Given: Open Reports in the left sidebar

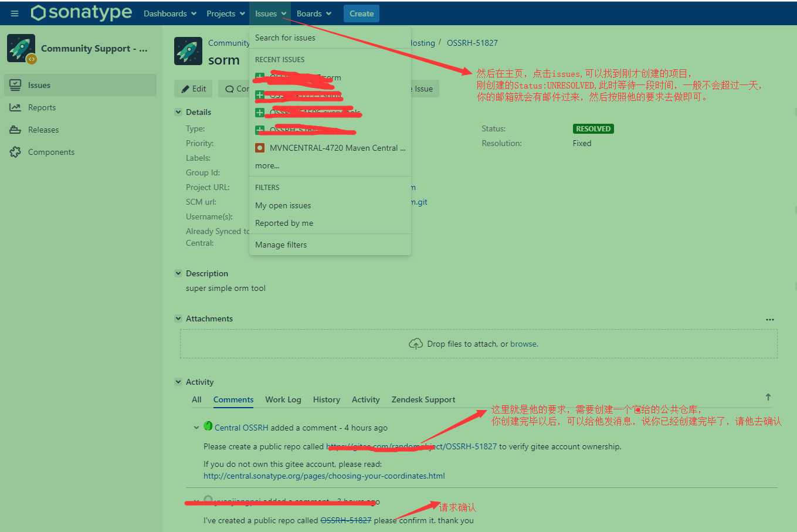Looking at the screenshot, I should pos(80,107).
